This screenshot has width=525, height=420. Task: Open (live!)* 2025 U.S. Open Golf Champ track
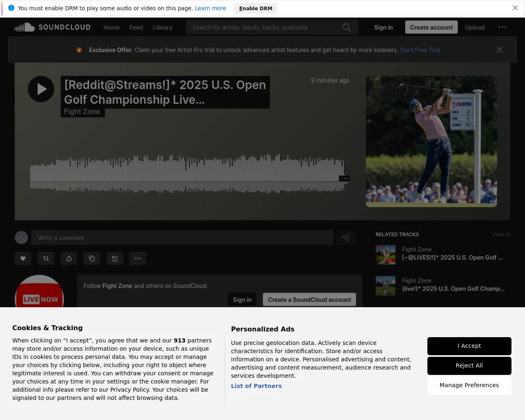(x=453, y=289)
